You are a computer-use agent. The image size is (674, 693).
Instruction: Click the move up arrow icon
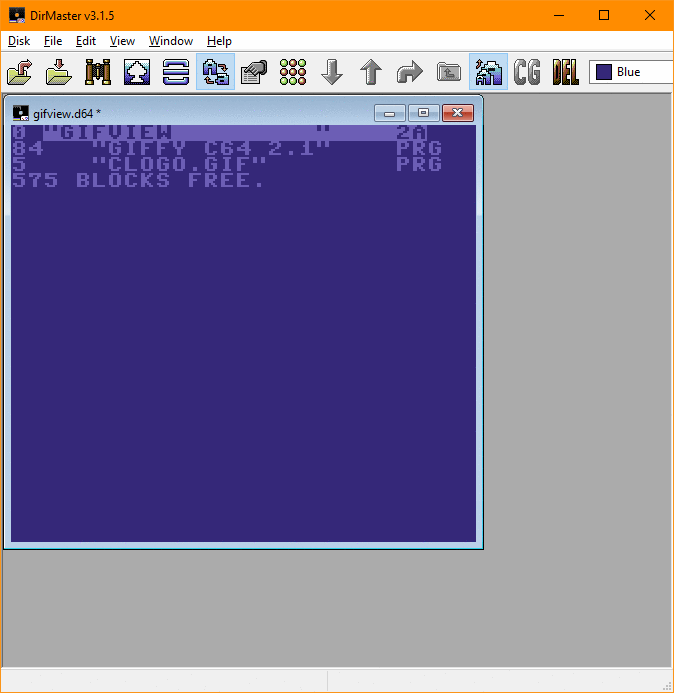pyautogui.click(x=371, y=72)
